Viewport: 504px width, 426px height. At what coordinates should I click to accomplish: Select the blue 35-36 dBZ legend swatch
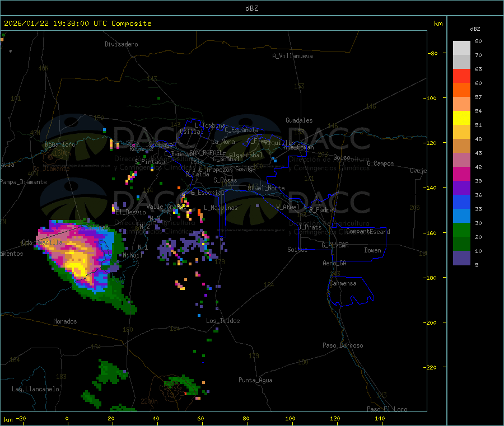click(x=461, y=202)
